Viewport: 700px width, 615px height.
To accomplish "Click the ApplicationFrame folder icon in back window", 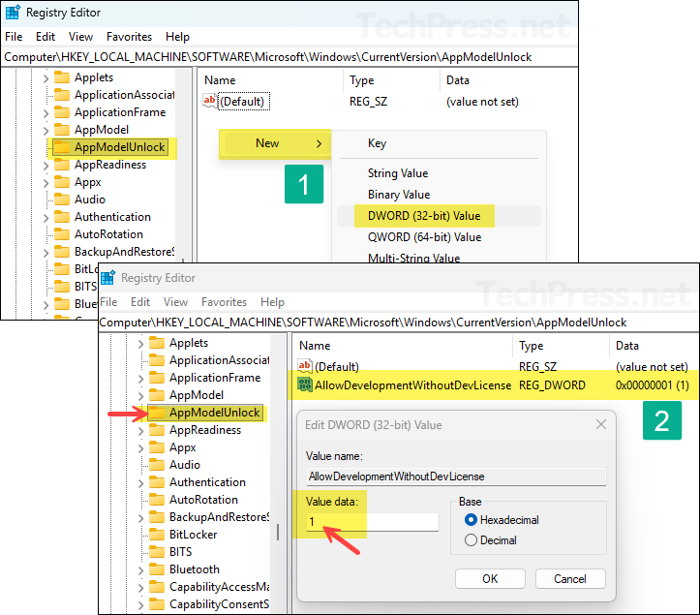I will [x=62, y=112].
